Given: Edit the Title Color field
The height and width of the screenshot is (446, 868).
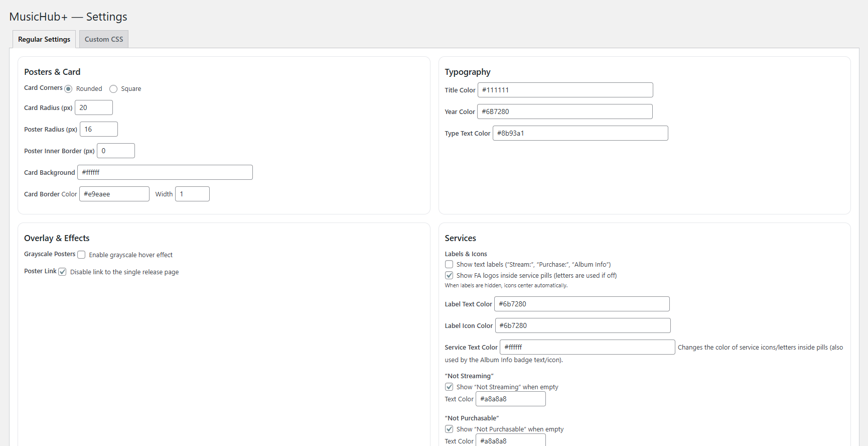Looking at the screenshot, I should point(565,90).
